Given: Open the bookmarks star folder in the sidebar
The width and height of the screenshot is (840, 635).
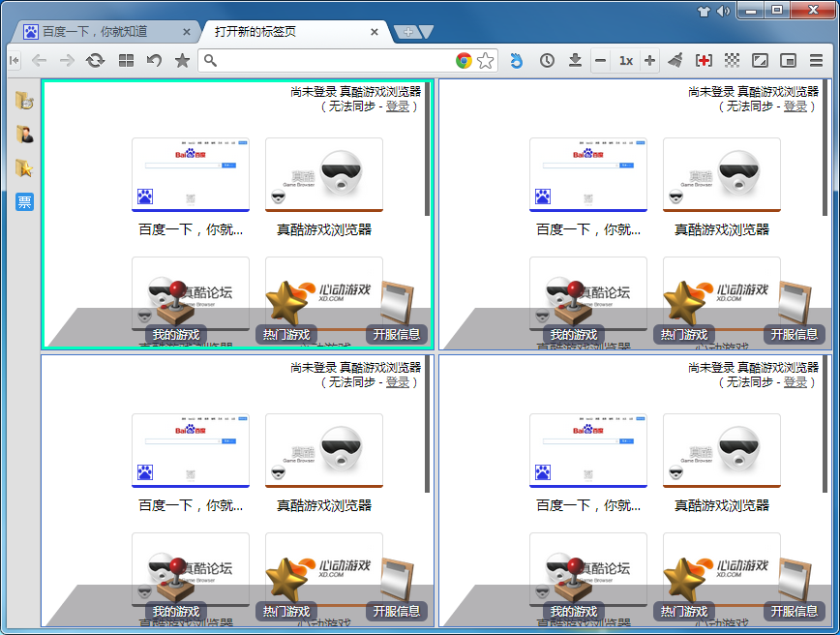Looking at the screenshot, I should (24, 166).
